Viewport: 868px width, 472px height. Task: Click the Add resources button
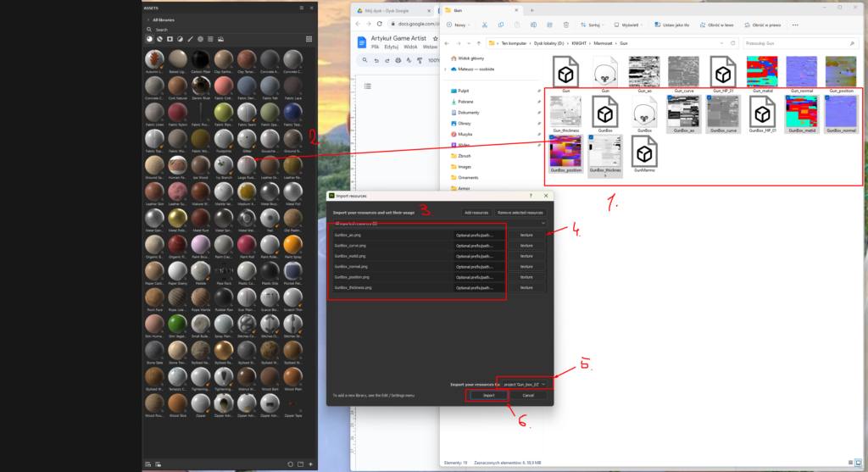(476, 212)
